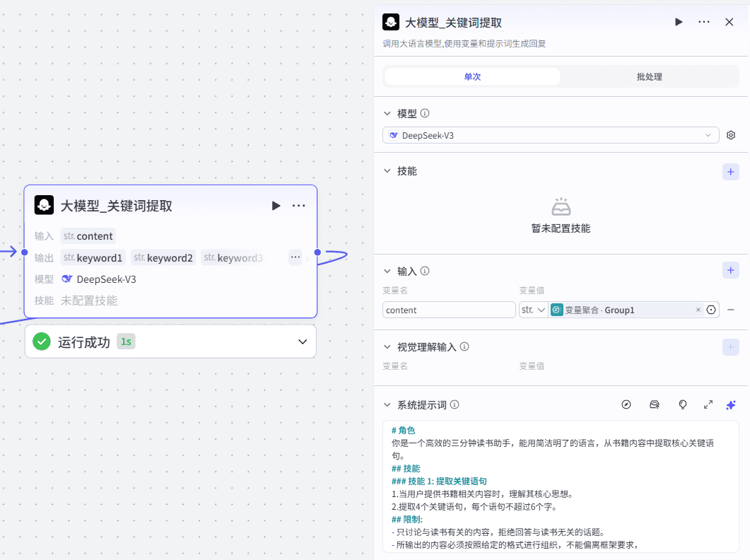Expand system prompt editor to full size
The width and height of the screenshot is (750, 560).
[x=708, y=404]
